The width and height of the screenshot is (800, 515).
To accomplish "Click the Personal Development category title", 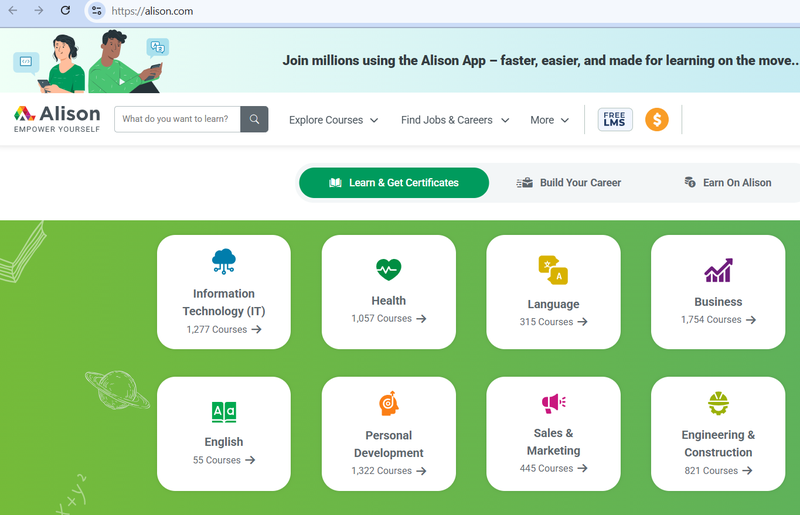I will pos(389,444).
